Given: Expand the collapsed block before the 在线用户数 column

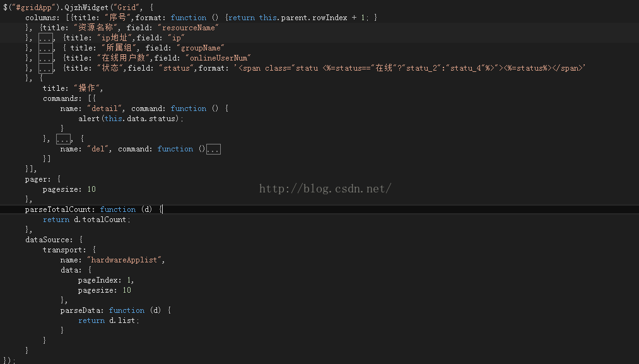Looking at the screenshot, I should (45, 58).
